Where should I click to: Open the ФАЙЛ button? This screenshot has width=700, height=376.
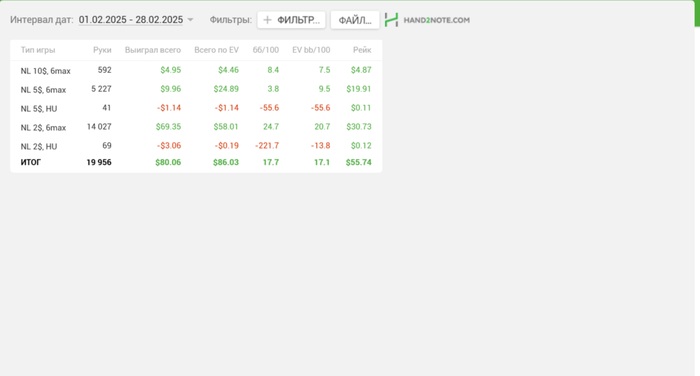coord(355,20)
